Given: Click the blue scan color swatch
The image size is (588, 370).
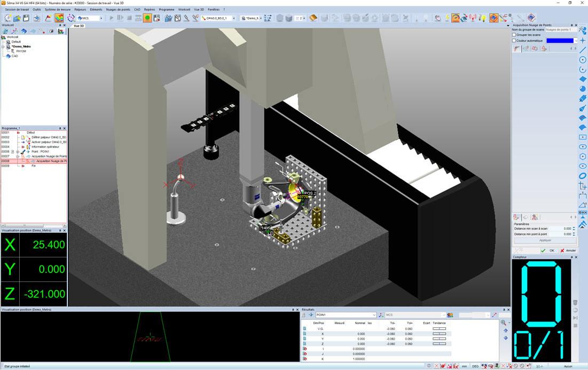Looking at the screenshot, I should (560, 41).
